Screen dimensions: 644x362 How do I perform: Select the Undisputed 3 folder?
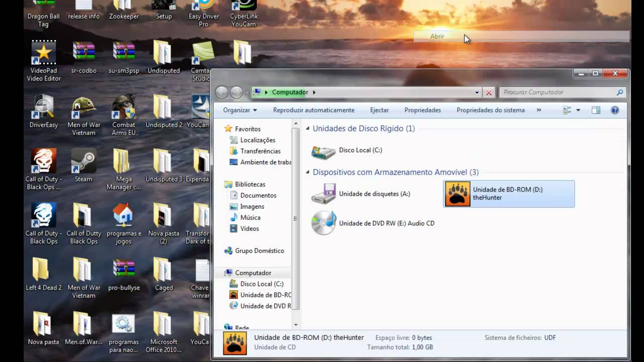coord(164,166)
